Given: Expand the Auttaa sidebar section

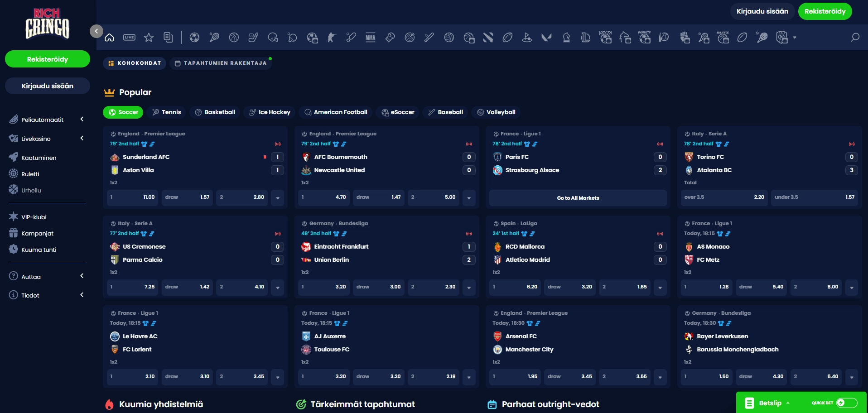Looking at the screenshot, I should click(x=82, y=276).
